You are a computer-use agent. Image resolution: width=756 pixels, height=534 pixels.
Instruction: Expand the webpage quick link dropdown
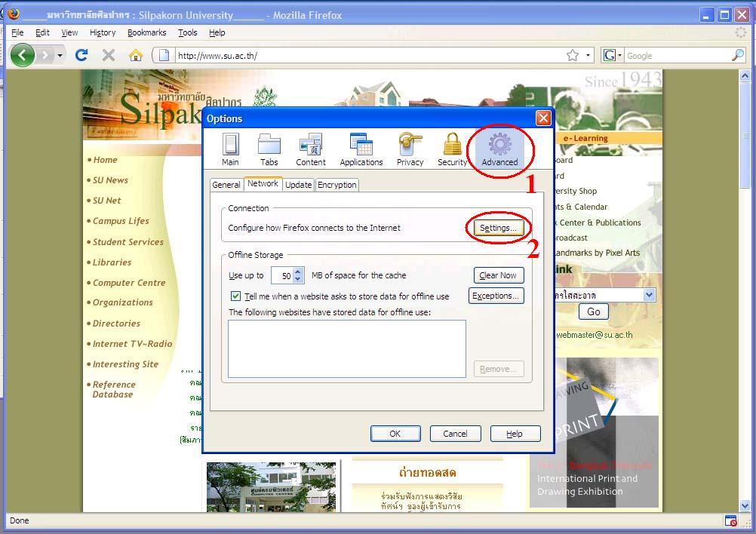(x=649, y=295)
